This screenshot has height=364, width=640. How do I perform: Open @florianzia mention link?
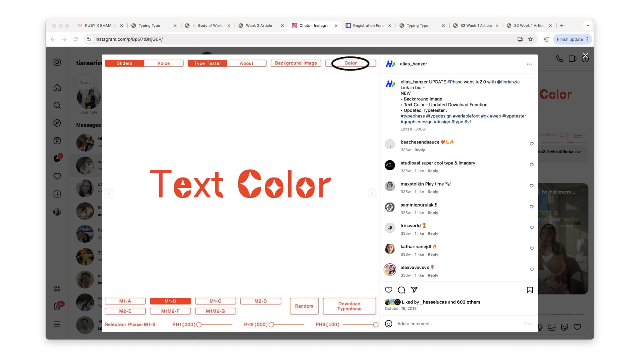coord(508,82)
